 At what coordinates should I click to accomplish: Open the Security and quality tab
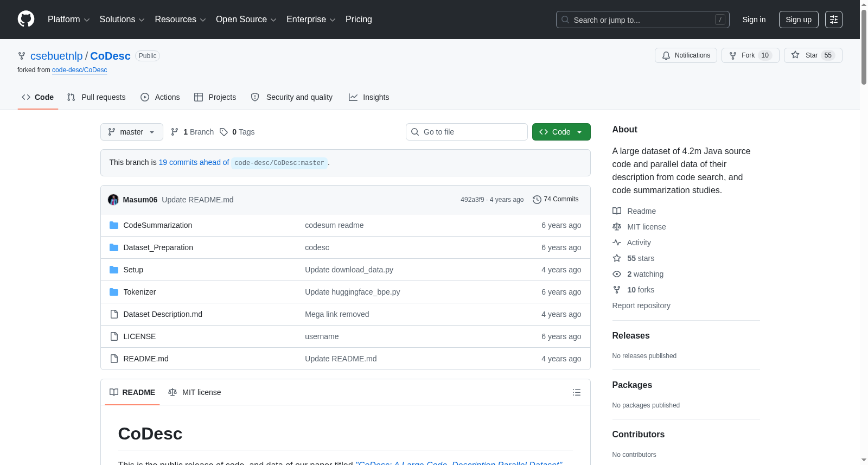click(292, 97)
